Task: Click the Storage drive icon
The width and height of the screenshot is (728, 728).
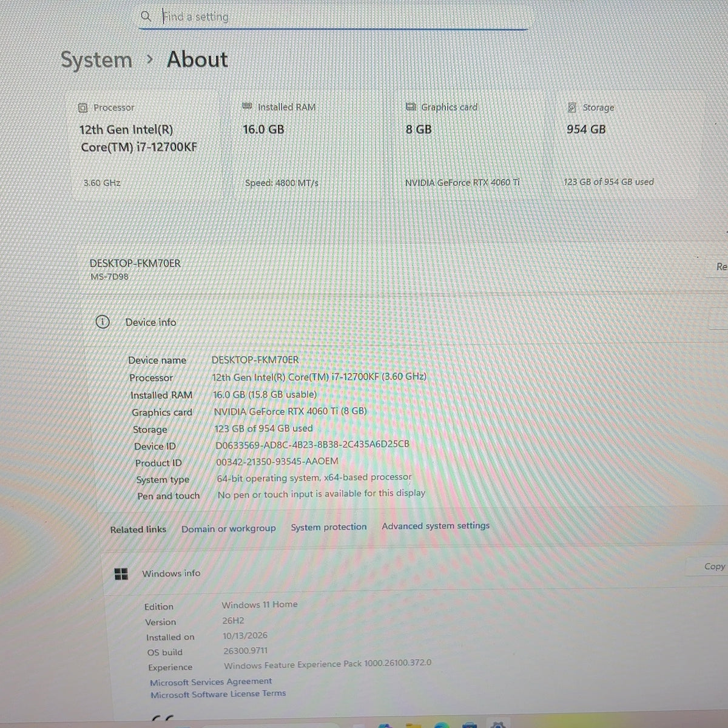Action: [572, 107]
